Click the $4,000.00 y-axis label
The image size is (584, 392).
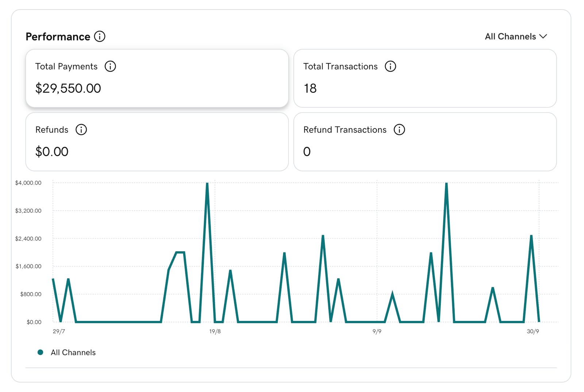click(x=28, y=183)
